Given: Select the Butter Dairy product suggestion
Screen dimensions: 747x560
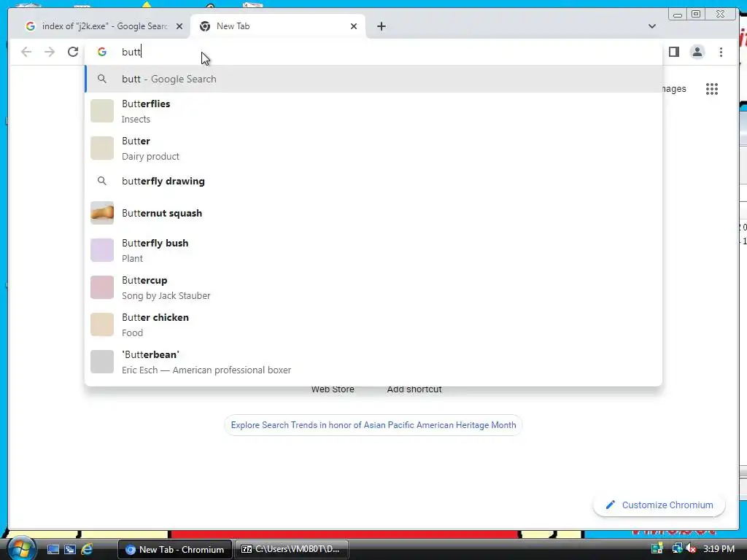Looking at the screenshot, I should tap(373, 149).
